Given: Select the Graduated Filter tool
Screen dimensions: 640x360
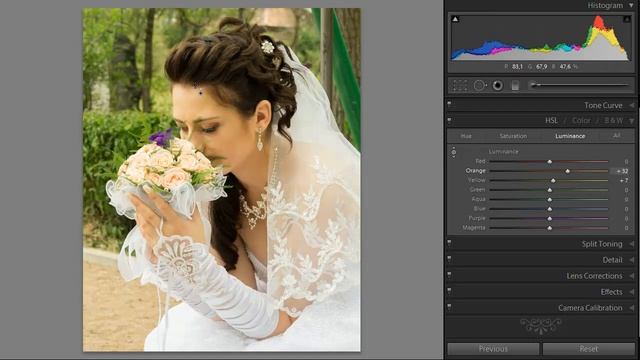Looking at the screenshot, I should pos(515,85).
